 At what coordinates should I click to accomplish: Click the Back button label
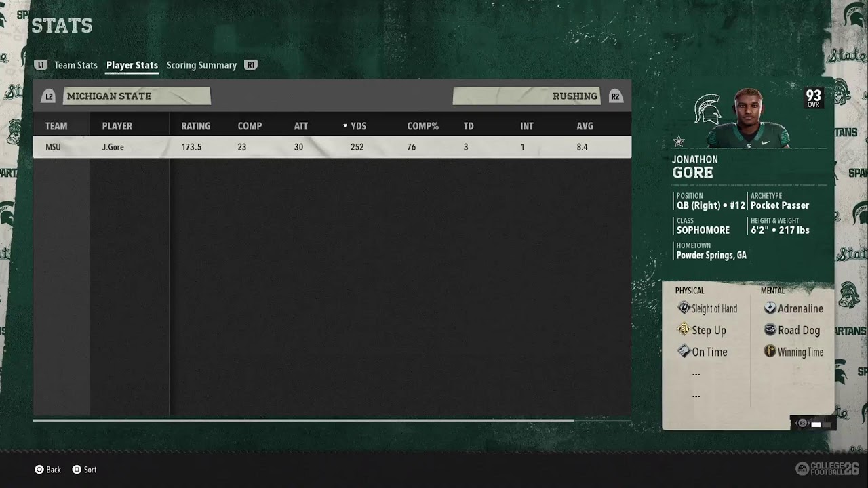click(54, 470)
